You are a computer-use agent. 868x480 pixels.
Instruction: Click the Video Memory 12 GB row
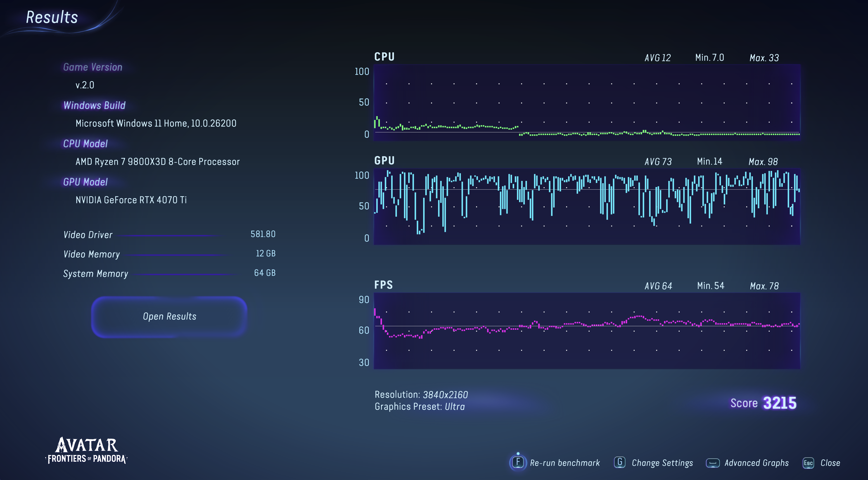[x=169, y=254]
